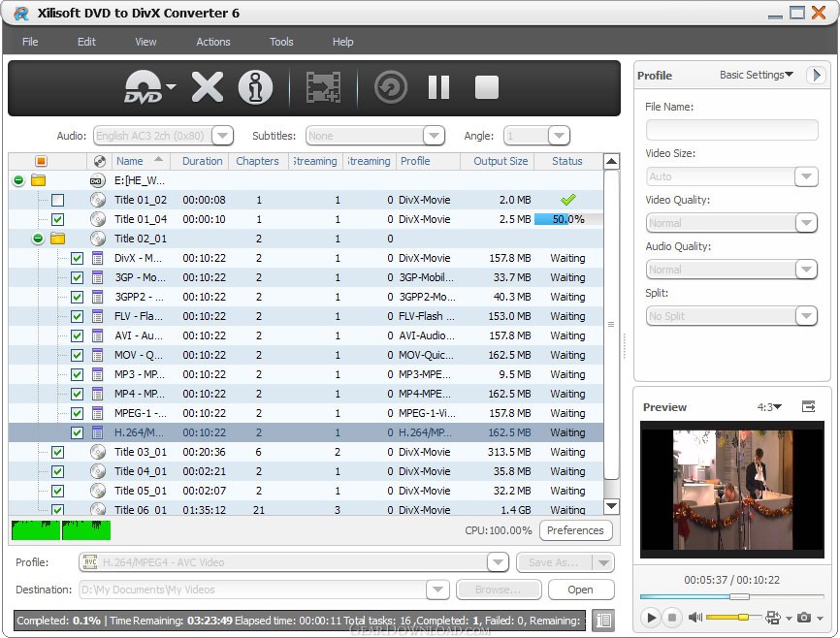Click the Open destination button
Viewport: 840px width, 638px height.
[580, 590]
